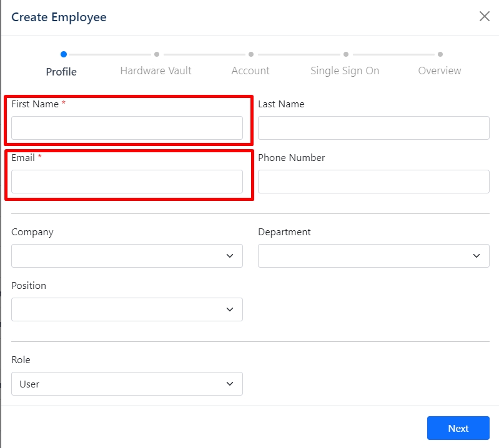The image size is (499, 448).
Task: Jump to the Overview step label
Action: pos(440,71)
